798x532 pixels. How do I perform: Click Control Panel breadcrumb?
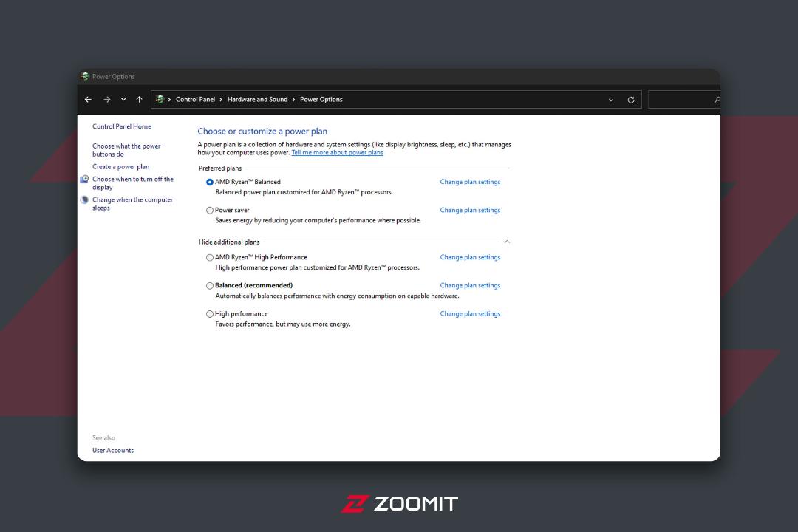tap(195, 99)
